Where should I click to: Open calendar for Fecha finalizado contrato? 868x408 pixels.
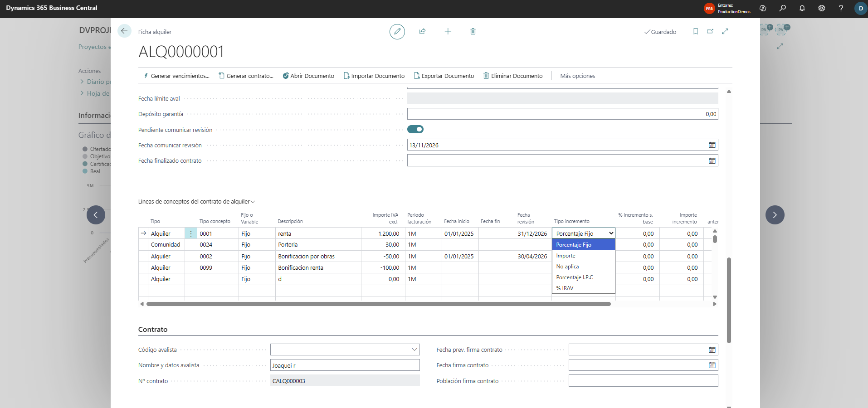click(712, 160)
